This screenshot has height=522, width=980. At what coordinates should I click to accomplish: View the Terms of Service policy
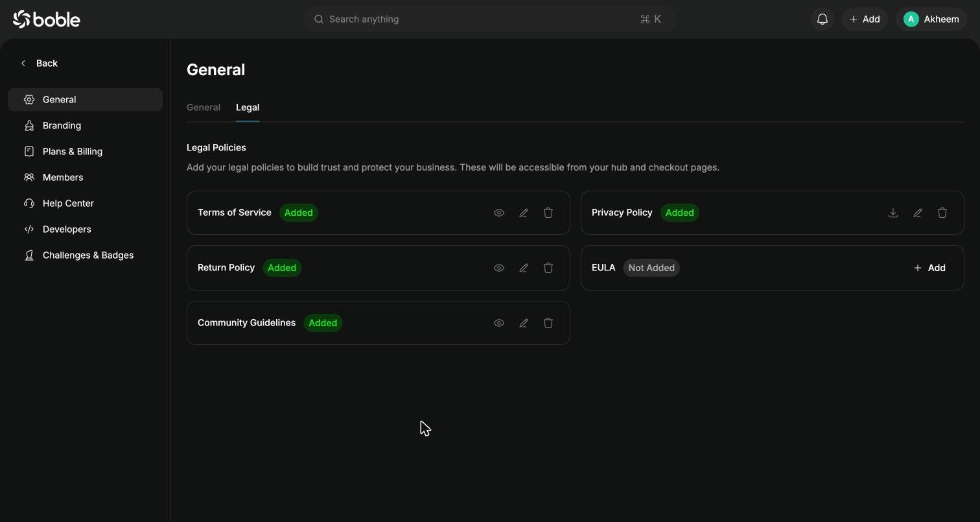[499, 213]
